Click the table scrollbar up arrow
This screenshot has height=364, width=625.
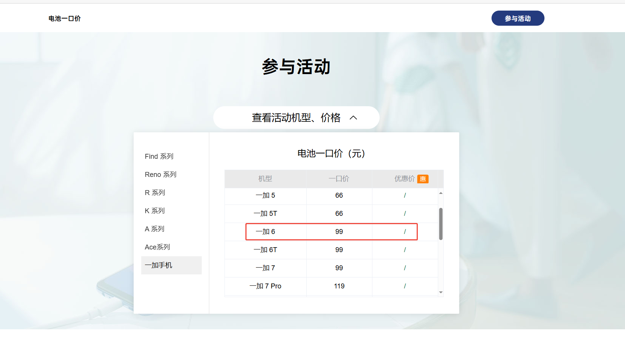click(x=441, y=193)
